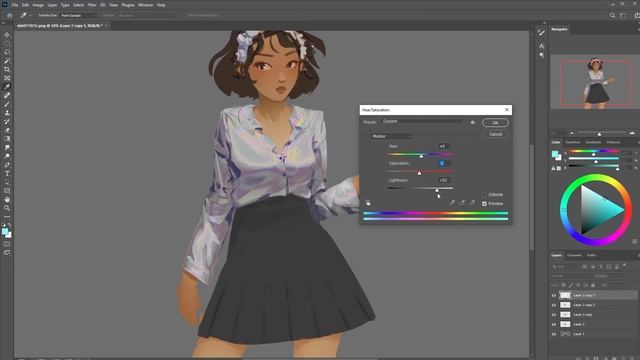Toggle Quick Mask mode in toolbar

point(7,244)
